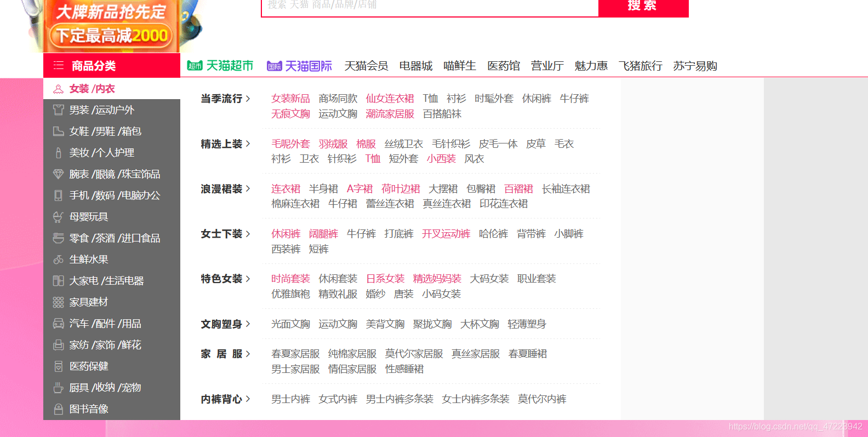Click the 开叉运动裤 link
Viewport: 868px width, 437px height.
(446, 234)
